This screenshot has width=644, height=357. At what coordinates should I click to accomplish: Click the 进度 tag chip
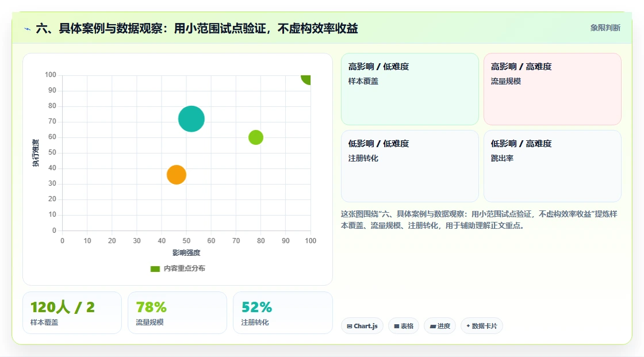click(440, 326)
